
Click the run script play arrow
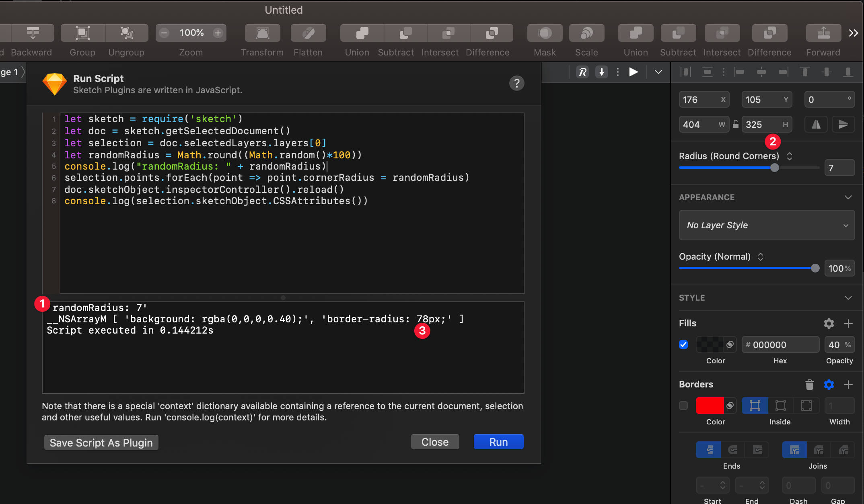pyautogui.click(x=633, y=72)
